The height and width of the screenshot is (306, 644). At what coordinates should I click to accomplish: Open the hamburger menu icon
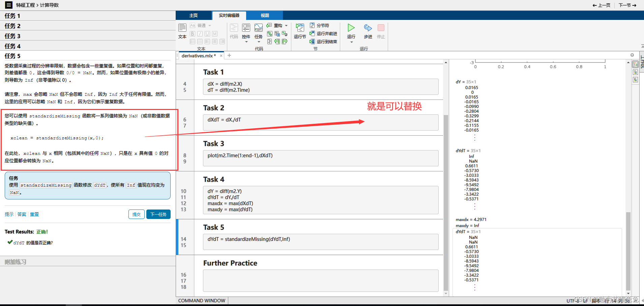[9, 5]
